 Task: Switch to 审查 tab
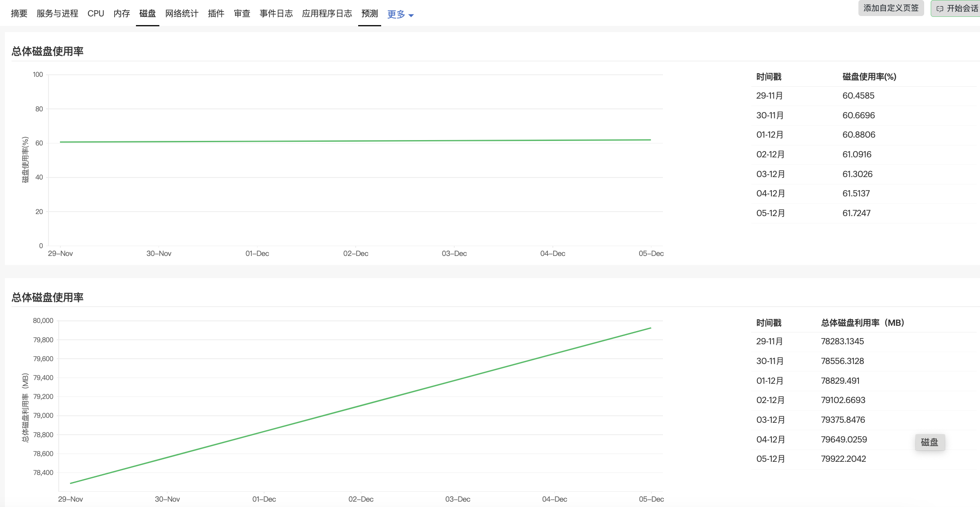click(242, 14)
